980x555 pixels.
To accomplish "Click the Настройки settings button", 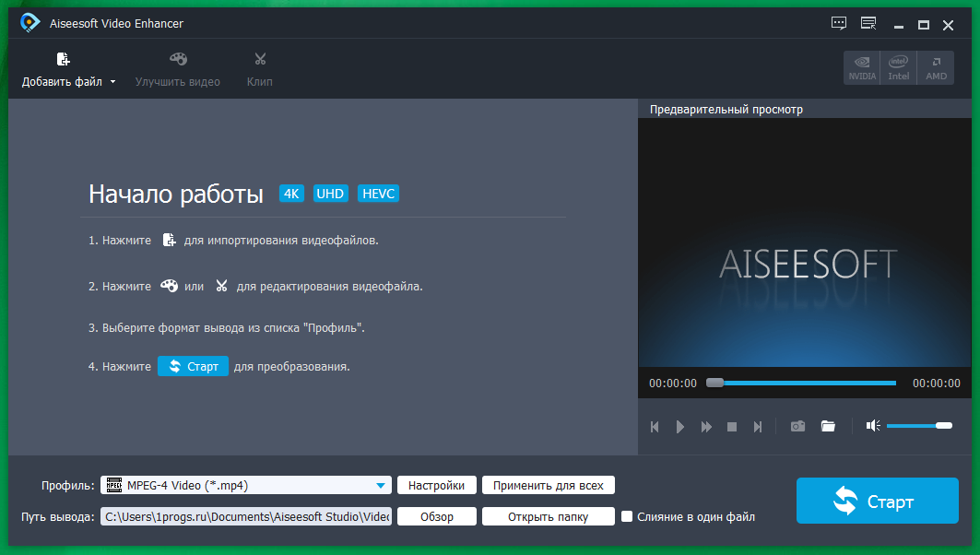I will [x=436, y=485].
